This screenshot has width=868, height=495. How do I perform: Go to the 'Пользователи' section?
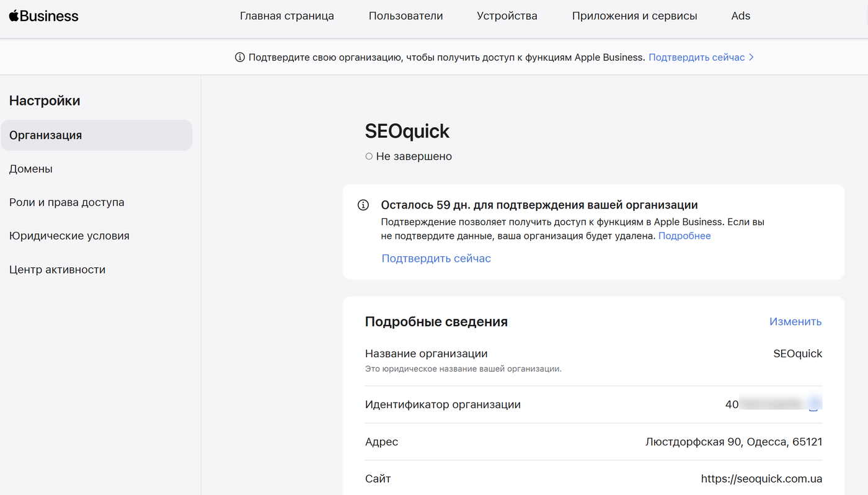pyautogui.click(x=406, y=16)
